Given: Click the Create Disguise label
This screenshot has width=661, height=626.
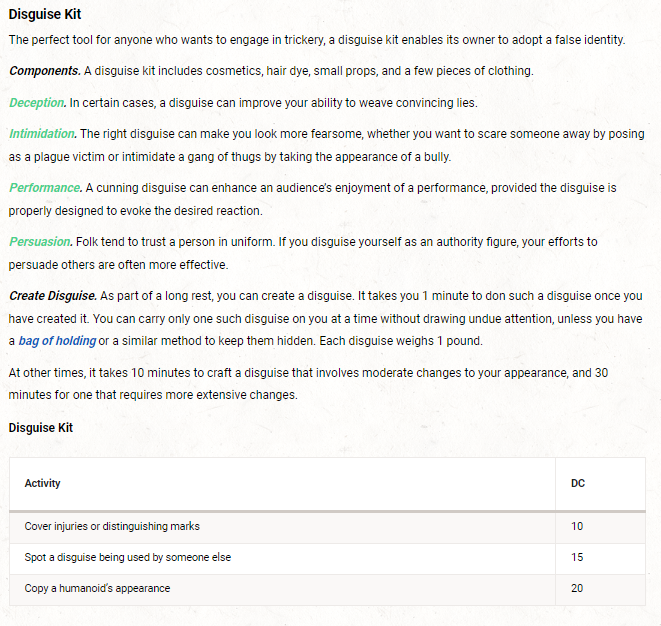Looking at the screenshot, I should 53,296.
